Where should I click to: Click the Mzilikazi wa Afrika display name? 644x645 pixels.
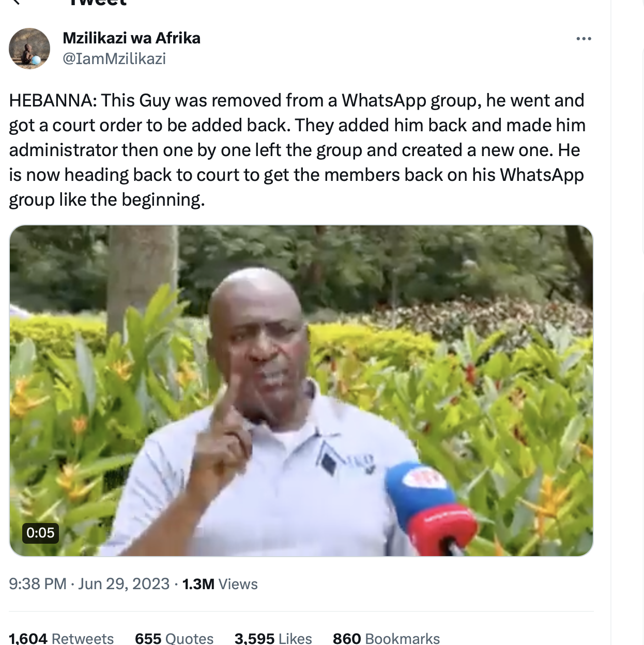pos(131,38)
